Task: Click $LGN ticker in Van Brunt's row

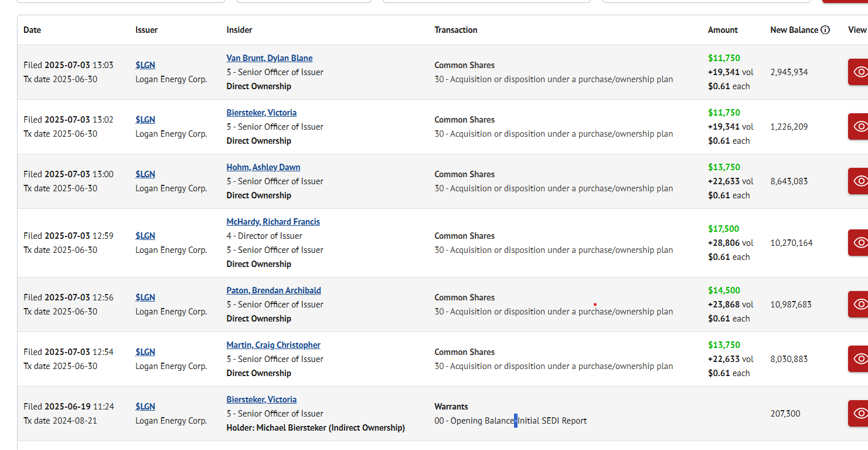Action: click(x=145, y=65)
